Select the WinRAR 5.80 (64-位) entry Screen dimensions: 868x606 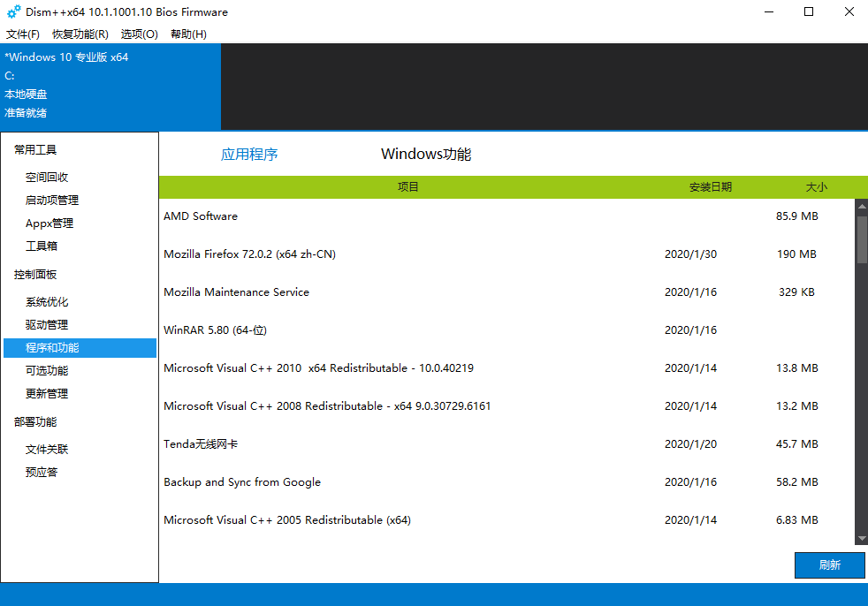(216, 330)
